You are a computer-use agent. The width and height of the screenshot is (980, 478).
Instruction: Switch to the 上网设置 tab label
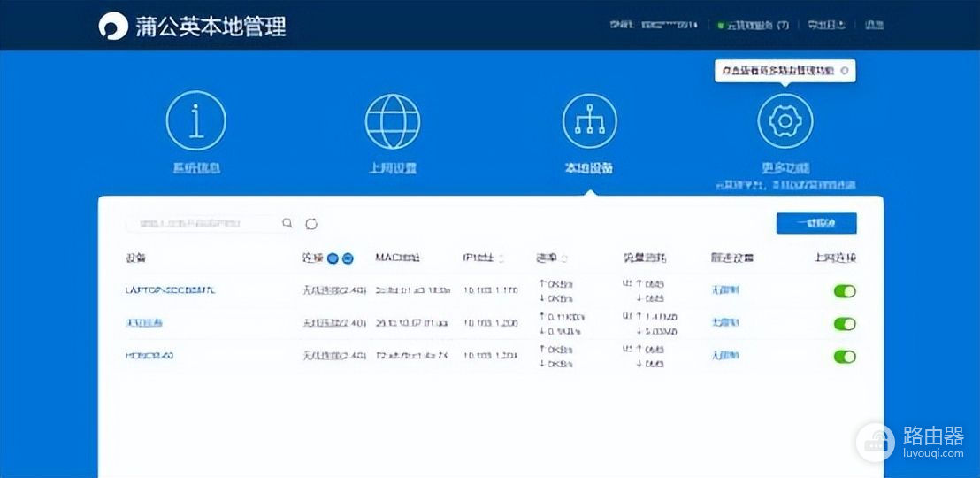pyautogui.click(x=393, y=167)
